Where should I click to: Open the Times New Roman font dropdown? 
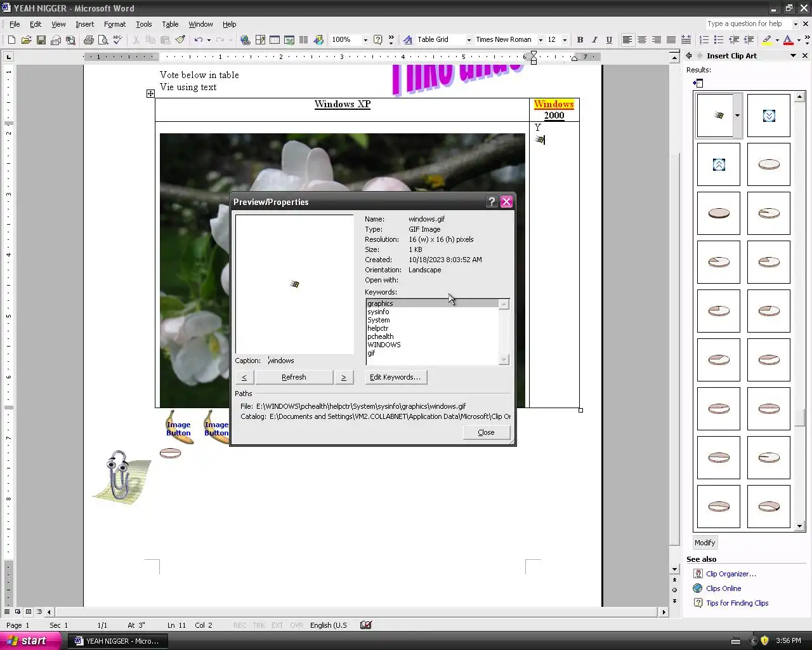coord(540,40)
